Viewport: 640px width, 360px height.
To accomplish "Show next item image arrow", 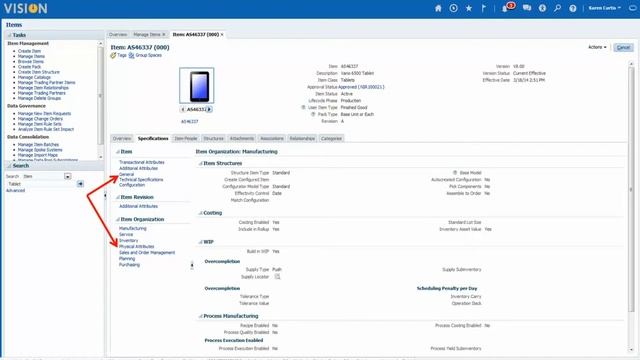I will coord(209,109).
